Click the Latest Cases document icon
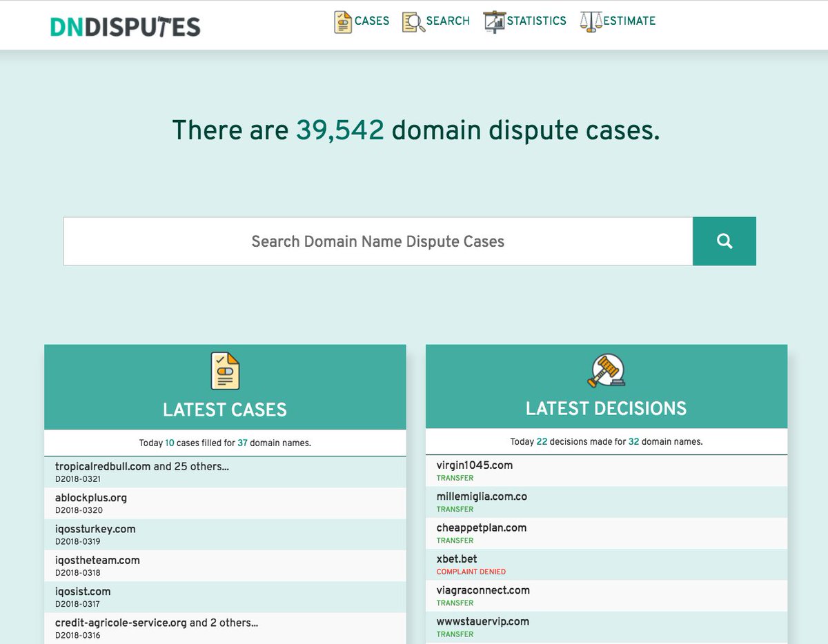The width and height of the screenshot is (828, 644). click(225, 371)
